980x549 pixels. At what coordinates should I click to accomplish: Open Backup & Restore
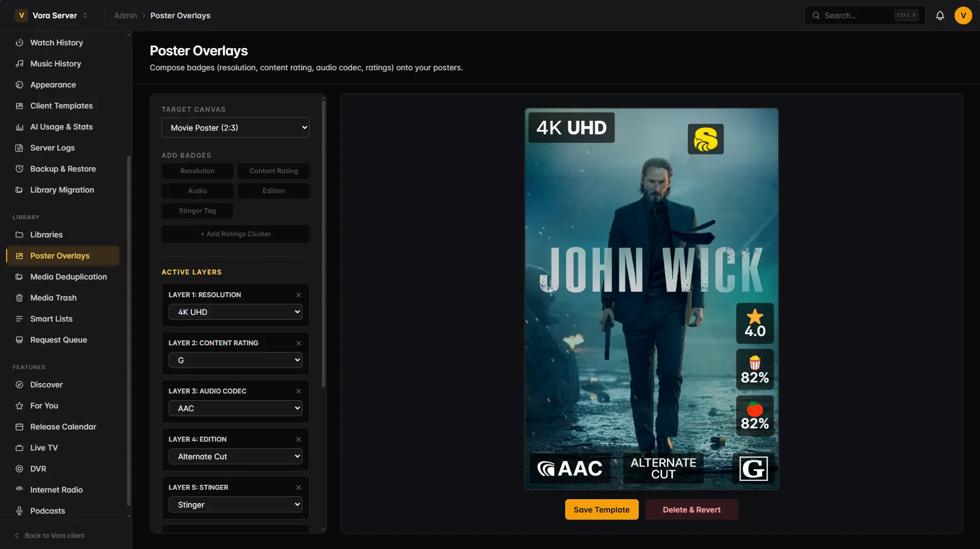pyautogui.click(x=62, y=169)
